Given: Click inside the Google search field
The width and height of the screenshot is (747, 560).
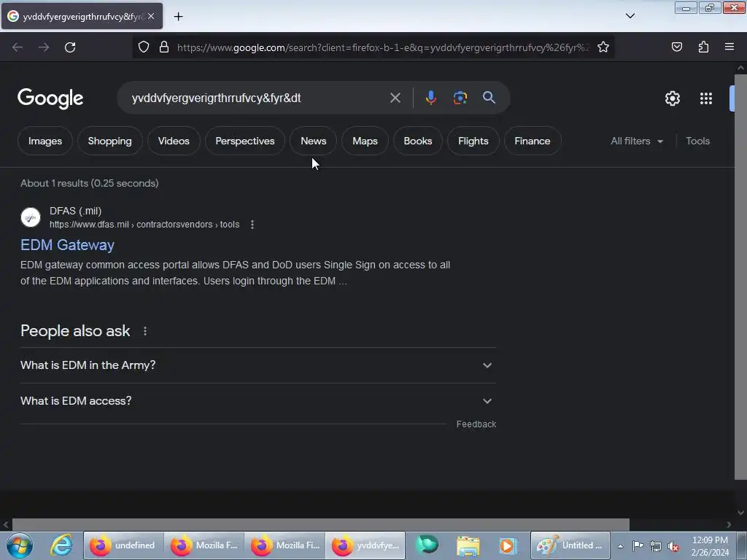Looking at the screenshot, I should pos(258,98).
